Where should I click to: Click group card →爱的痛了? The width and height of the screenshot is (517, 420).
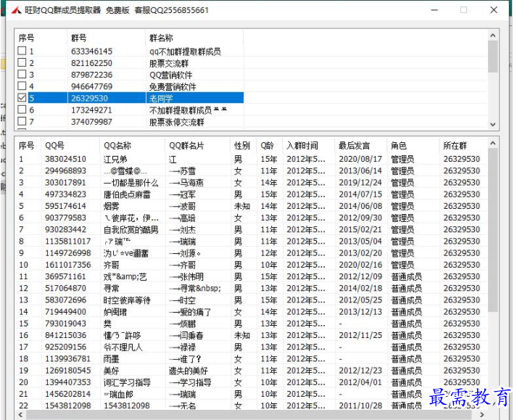tap(190, 312)
